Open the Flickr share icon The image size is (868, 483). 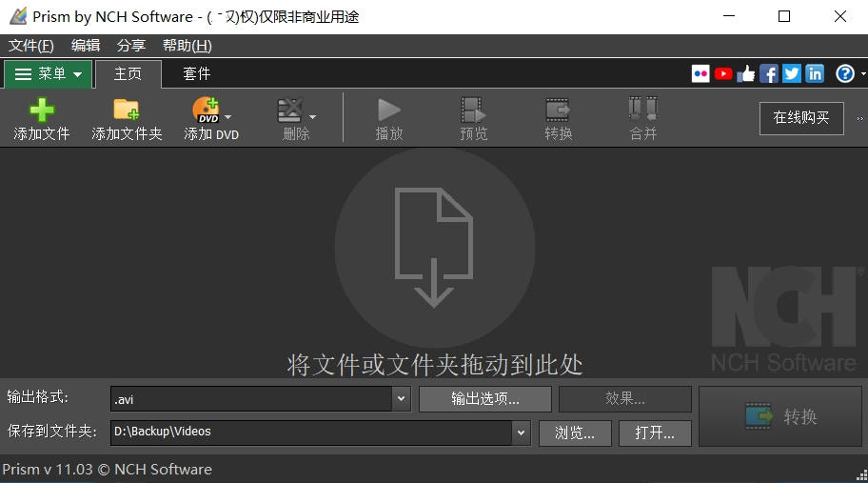(x=700, y=73)
